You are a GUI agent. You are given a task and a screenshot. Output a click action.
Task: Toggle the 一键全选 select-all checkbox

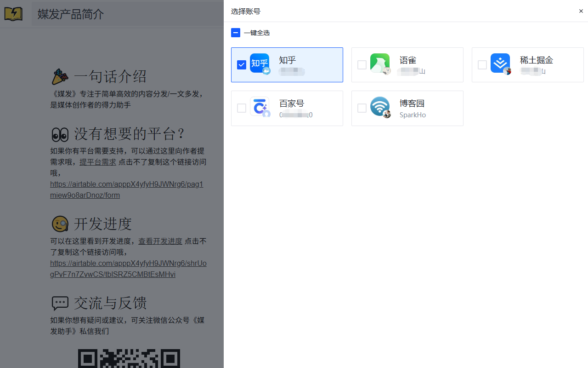coord(236,33)
